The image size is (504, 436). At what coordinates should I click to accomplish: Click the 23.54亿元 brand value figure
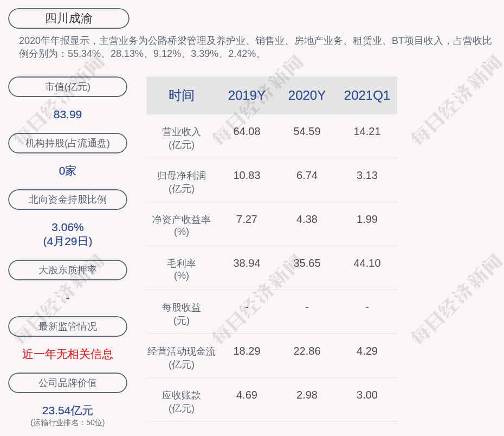tap(68, 411)
